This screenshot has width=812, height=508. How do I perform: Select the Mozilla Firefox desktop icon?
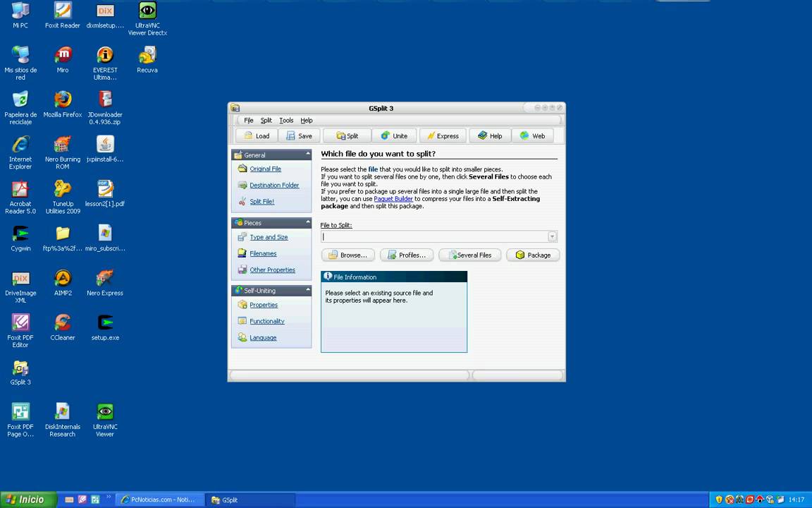click(x=63, y=104)
